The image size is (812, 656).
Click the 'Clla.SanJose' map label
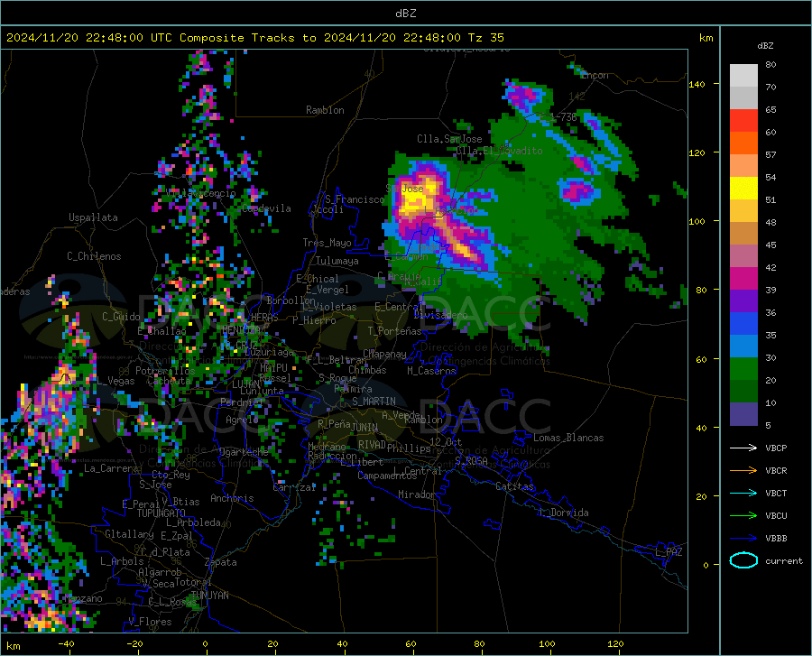coord(449,139)
